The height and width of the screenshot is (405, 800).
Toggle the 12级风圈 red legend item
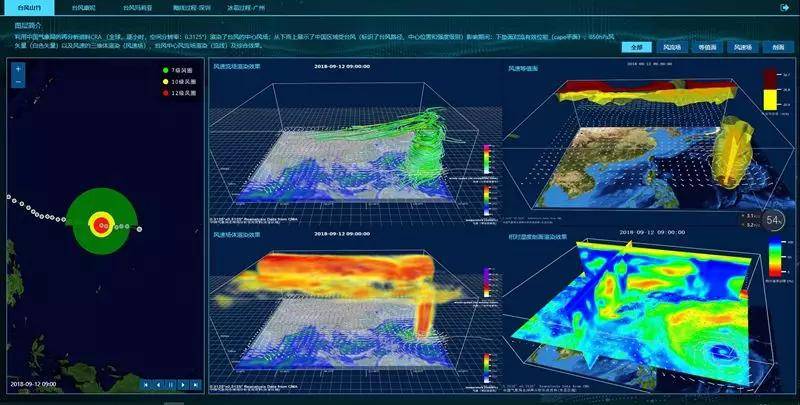click(x=176, y=93)
